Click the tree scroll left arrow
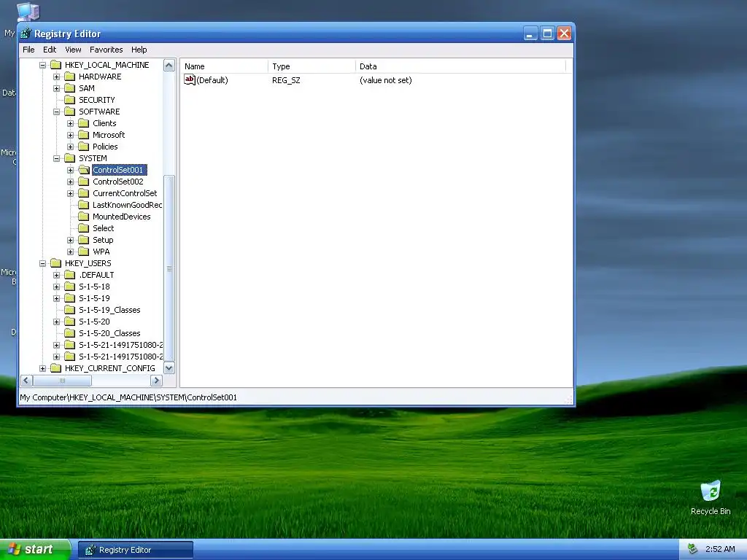 [27, 381]
